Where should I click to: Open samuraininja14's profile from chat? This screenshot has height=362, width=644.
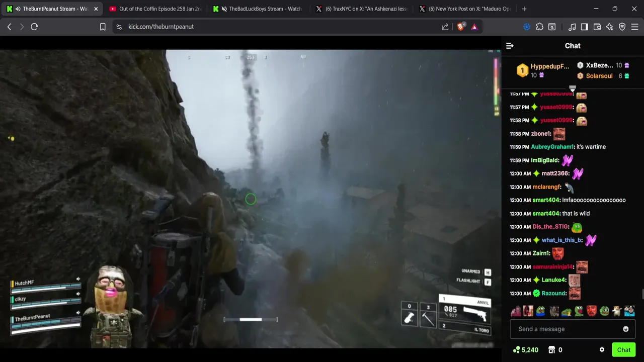552,267
